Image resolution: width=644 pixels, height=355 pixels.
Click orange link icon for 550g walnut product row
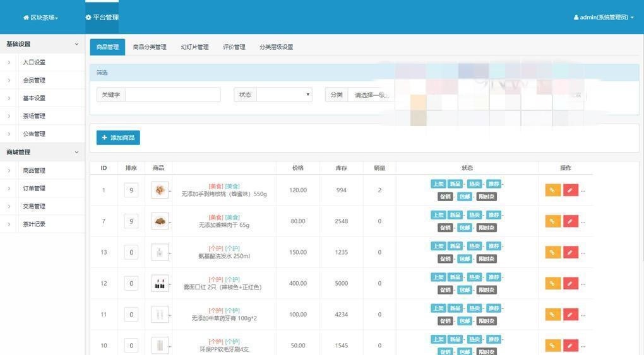[x=553, y=190]
